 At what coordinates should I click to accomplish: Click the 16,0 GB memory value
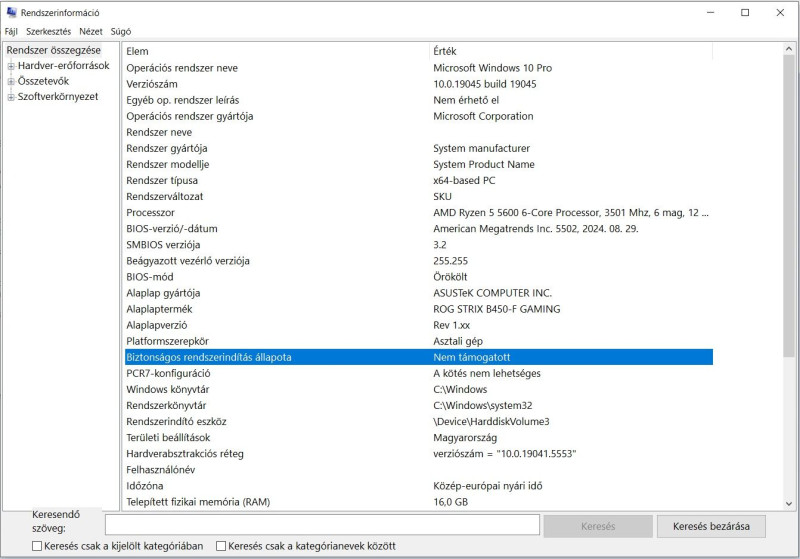click(451, 502)
